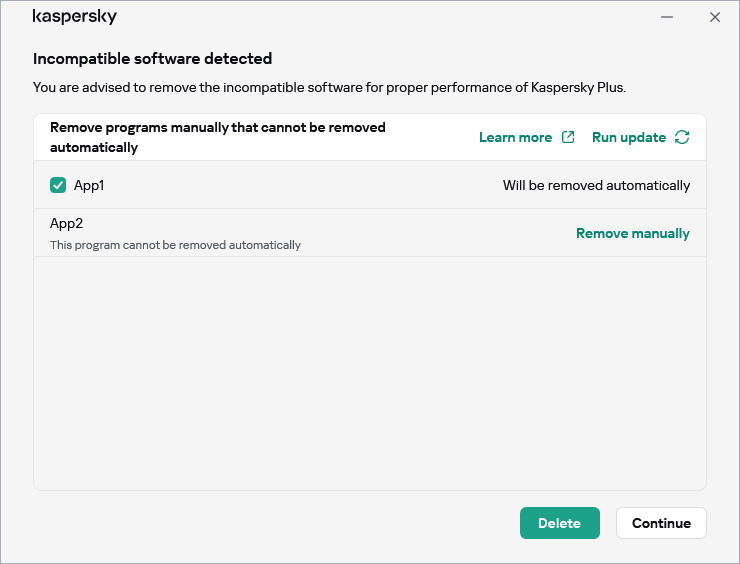Click the refresh arrows icon beside Run update
This screenshot has width=740, height=564.
pyautogui.click(x=682, y=137)
